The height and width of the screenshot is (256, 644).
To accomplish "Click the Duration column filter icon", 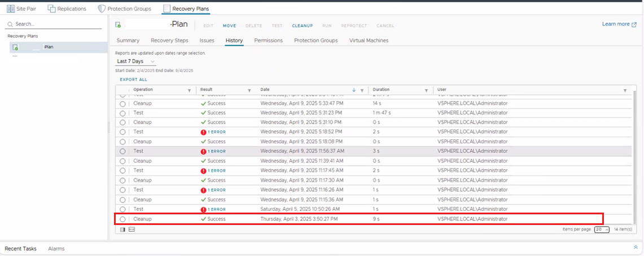I will point(426,90).
